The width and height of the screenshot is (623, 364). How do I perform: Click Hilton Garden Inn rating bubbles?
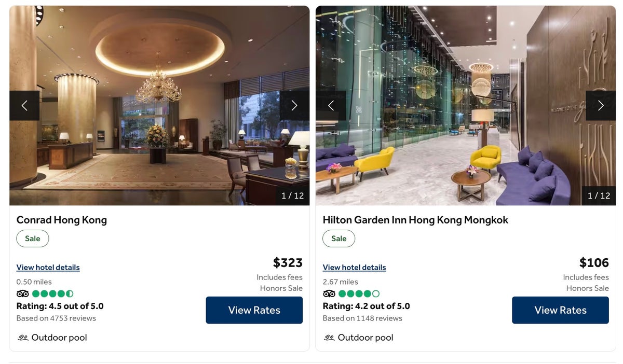click(359, 294)
